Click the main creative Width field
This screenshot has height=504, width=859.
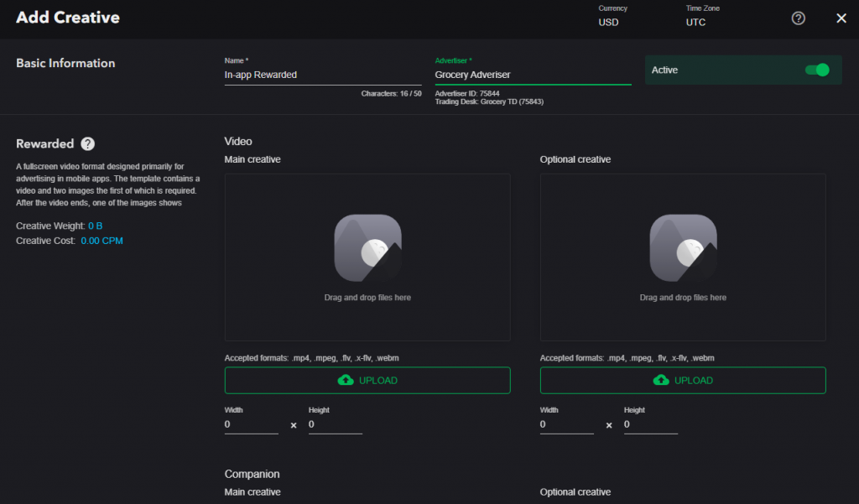pos(251,425)
